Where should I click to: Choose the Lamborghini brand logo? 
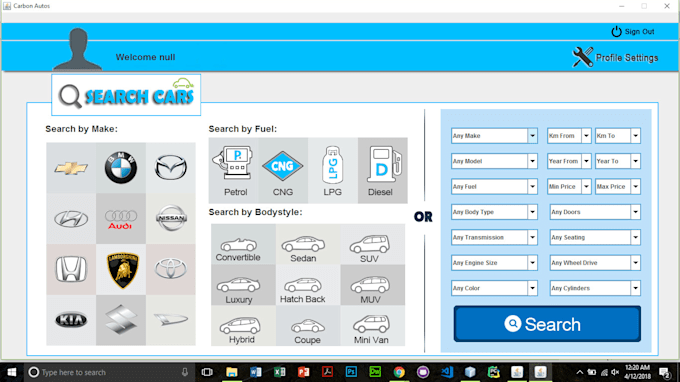(121, 270)
